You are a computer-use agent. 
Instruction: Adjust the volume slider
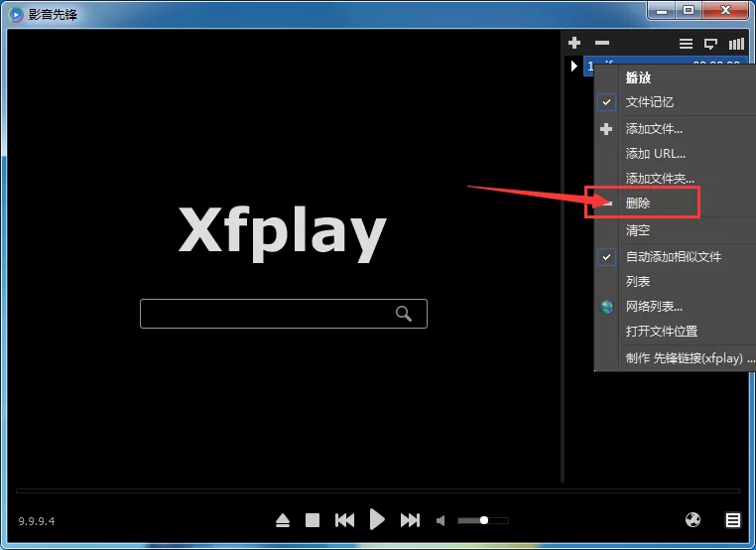pos(483,520)
